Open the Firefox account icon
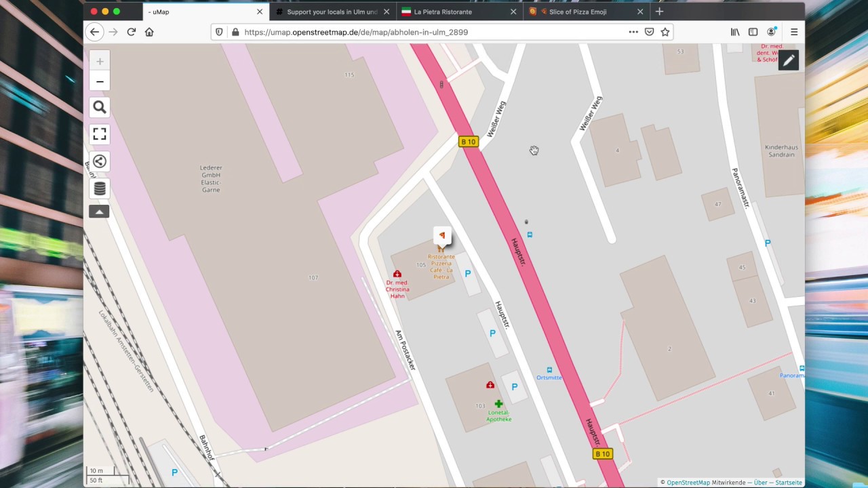This screenshot has height=488, width=868. (771, 32)
